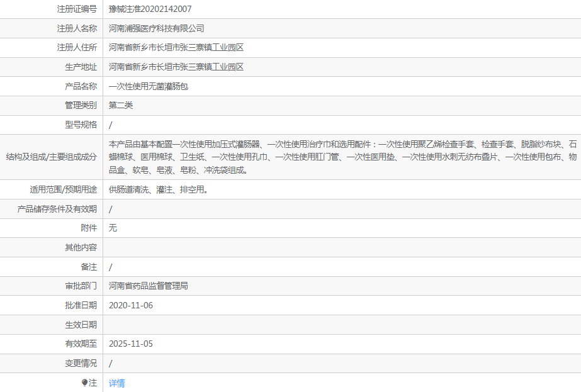Screen dimensions: 581x392
Task: Click the 注册人住所 label
Action: tap(77, 47)
